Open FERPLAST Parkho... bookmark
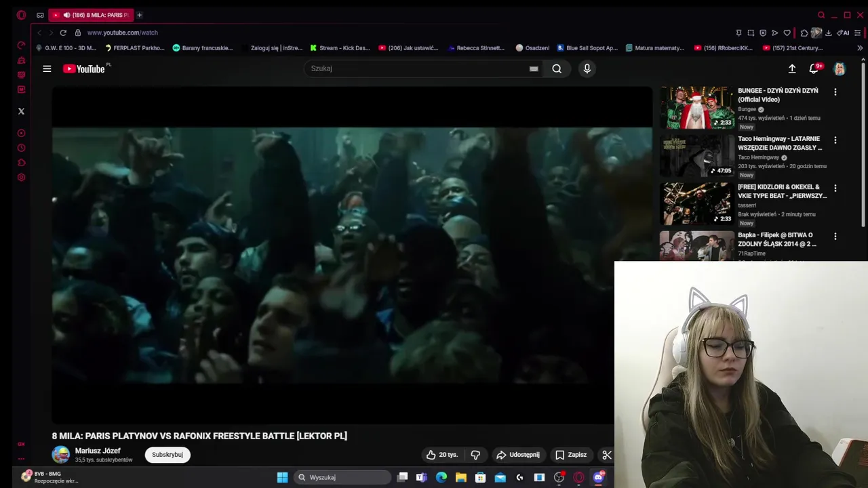The width and height of the screenshot is (868, 488). point(135,48)
